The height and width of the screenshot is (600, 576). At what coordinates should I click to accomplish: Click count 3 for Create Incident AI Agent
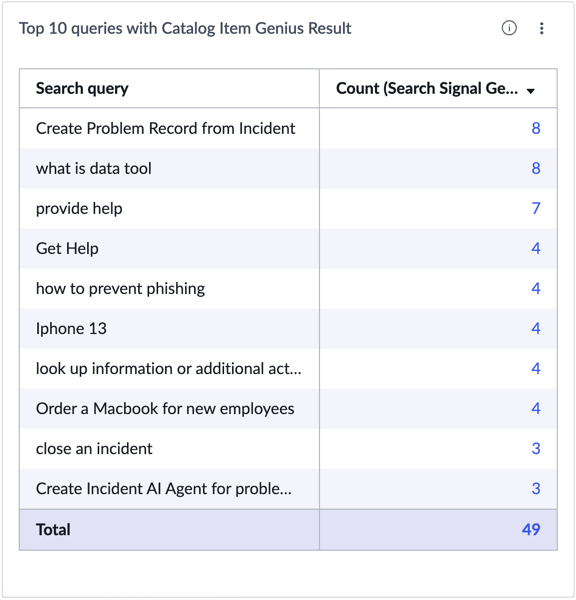pos(536,488)
